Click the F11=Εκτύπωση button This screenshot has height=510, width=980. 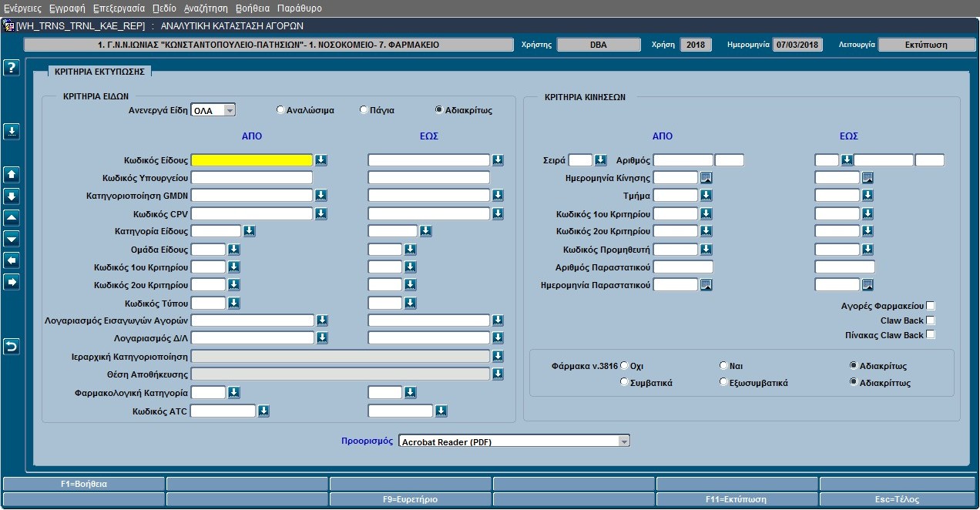click(x=737, y=498)
